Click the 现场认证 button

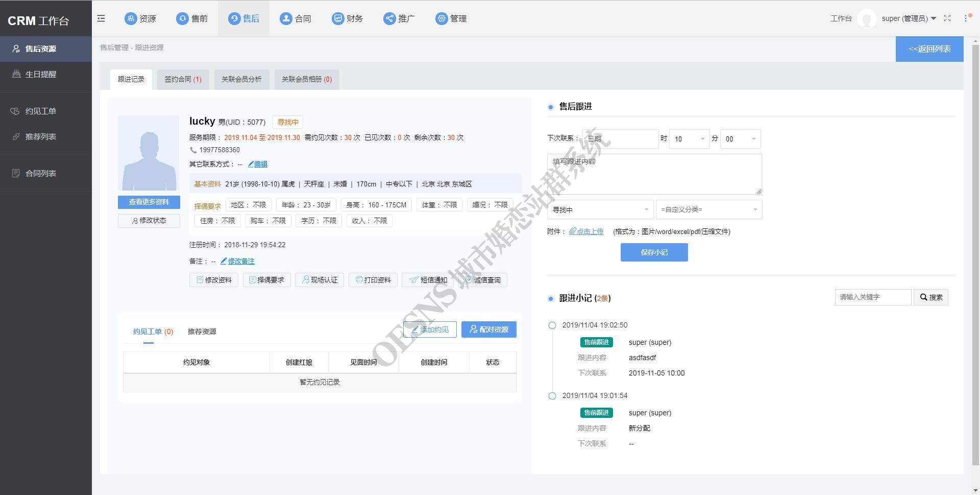click(x=320, y=280)
